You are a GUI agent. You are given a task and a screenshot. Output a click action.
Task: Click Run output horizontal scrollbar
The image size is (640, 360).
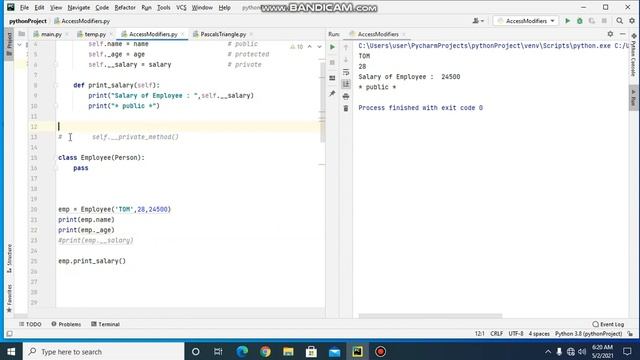tap(430, 316)
